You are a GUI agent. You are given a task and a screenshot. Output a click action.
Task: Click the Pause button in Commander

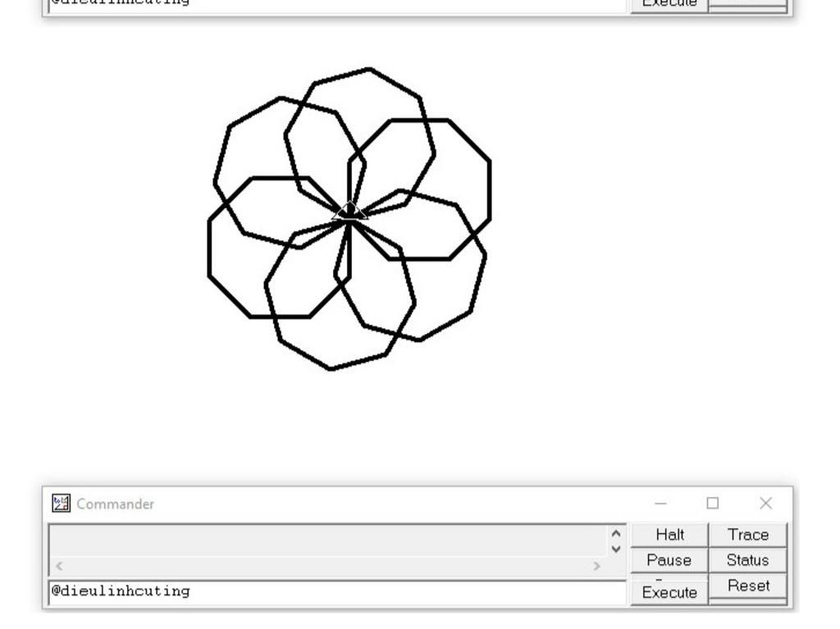pos(669,560)
